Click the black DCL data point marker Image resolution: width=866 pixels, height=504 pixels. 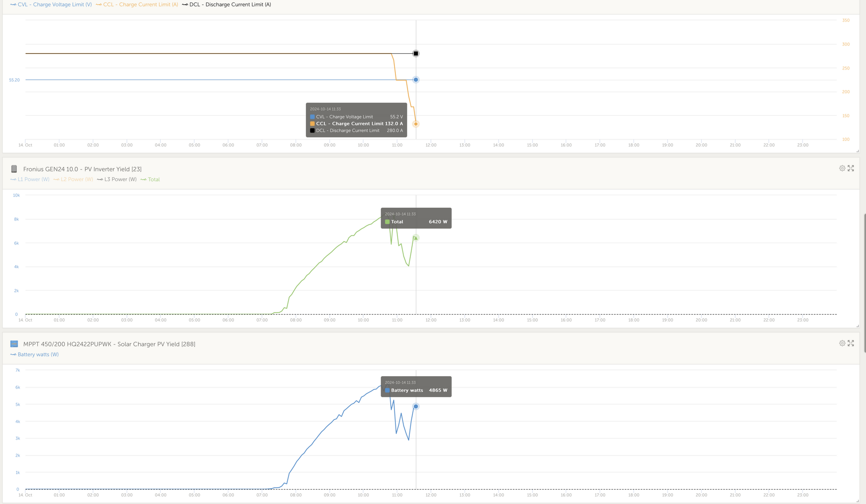tap(416, 54)
